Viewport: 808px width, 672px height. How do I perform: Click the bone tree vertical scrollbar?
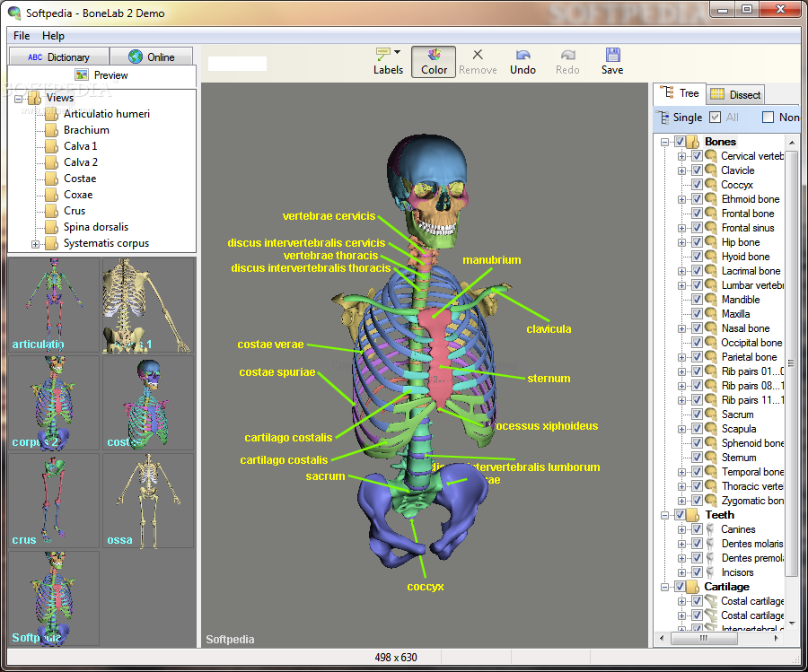pyautogui.click(x=792, y=363)
